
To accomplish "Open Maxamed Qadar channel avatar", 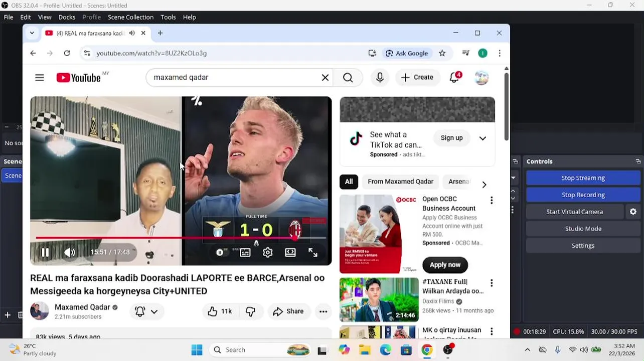I will point(39,311).
